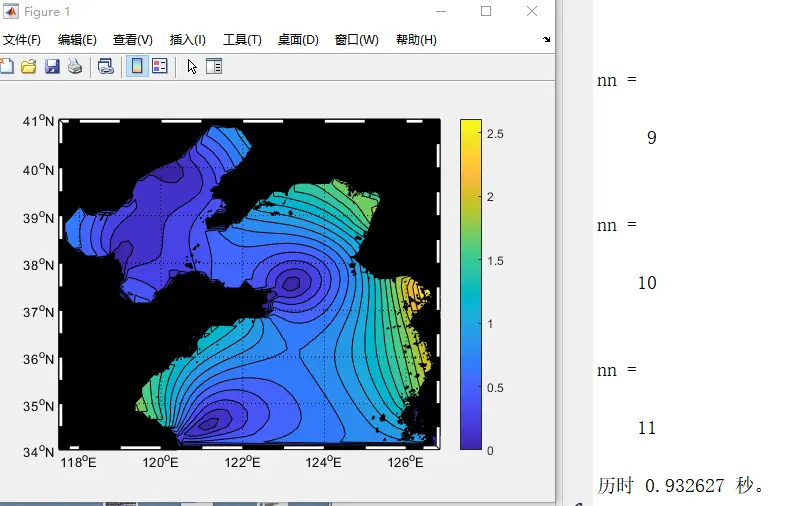Select the Edit Plot arrow tool
This screenshot has width=788, height=506.
[192, 66]
